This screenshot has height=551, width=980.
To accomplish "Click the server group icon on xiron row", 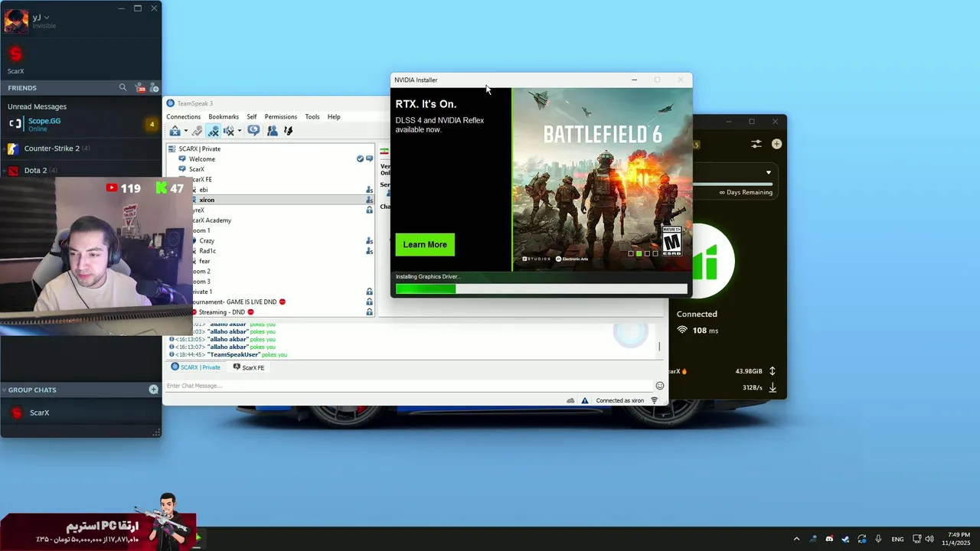I will pos(369,200).
